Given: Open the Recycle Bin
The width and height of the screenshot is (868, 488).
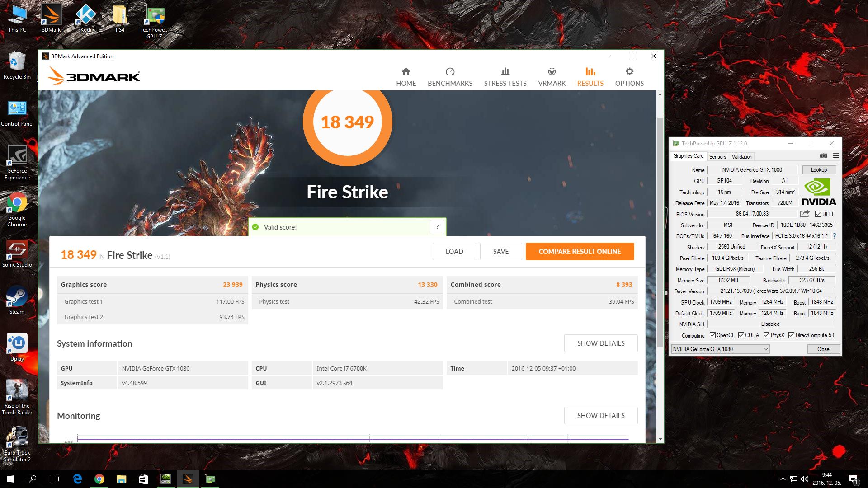Looking at the screenshot, I should coord(17,65).
